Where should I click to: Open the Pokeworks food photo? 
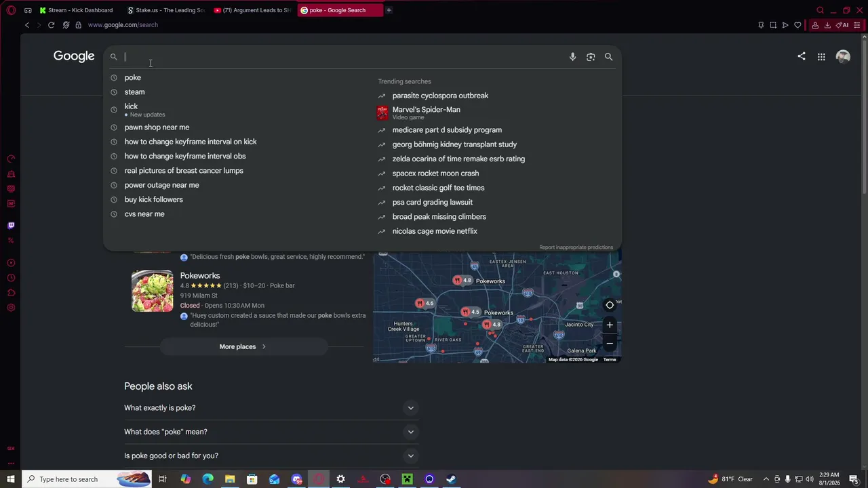click(153, 291)
